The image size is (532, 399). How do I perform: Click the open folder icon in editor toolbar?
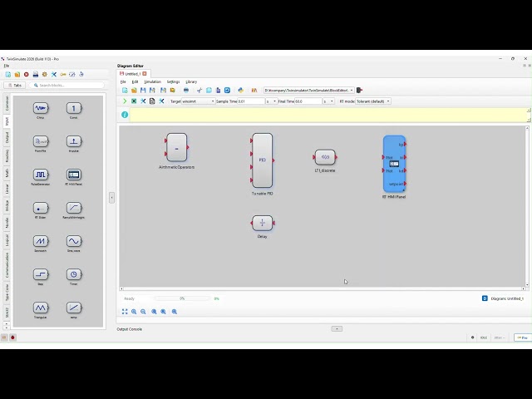134,91
